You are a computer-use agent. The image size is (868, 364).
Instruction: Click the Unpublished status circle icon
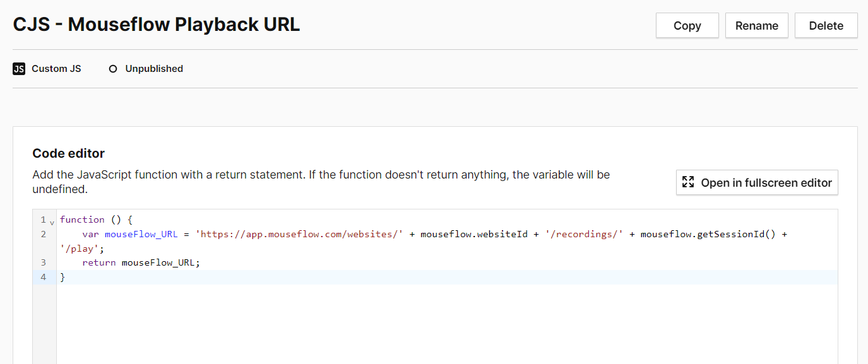pos(113,69)
